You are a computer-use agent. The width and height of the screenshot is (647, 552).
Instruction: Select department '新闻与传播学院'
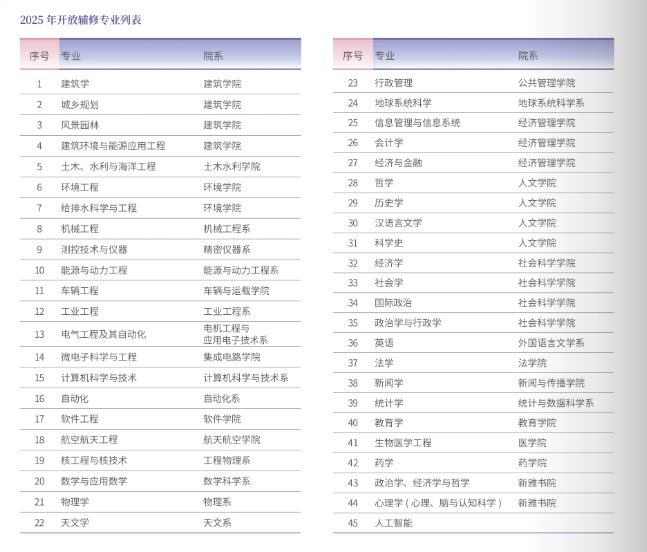[552, 383]
